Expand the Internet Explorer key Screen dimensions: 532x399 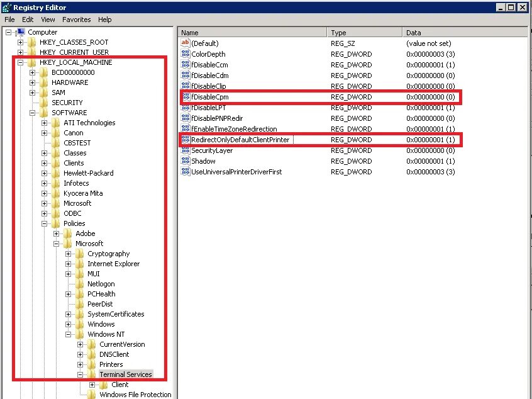click(x=68, y=264)
